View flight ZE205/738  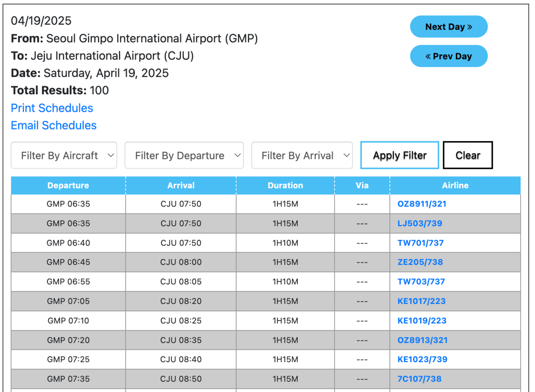[420, 262]
